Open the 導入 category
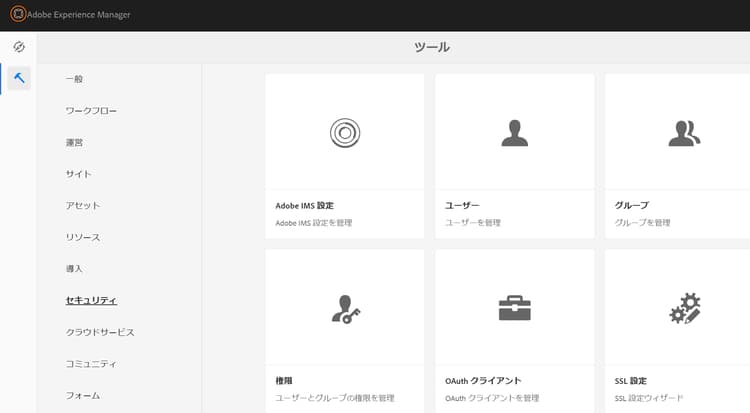This screenshot has width=750, height=413. point(74,268)
